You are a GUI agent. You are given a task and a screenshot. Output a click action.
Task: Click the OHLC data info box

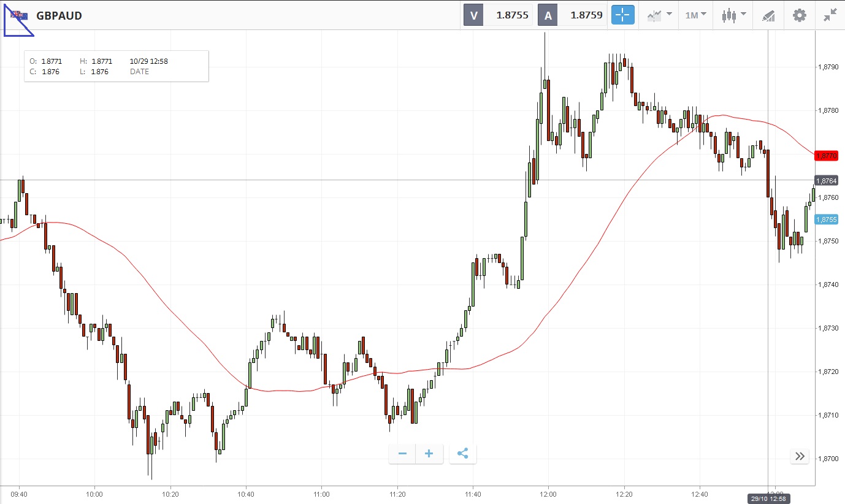point(117,66)
